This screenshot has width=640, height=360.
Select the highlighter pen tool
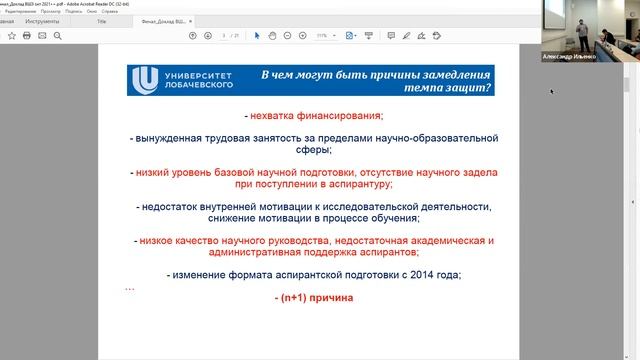pos(406,36)
